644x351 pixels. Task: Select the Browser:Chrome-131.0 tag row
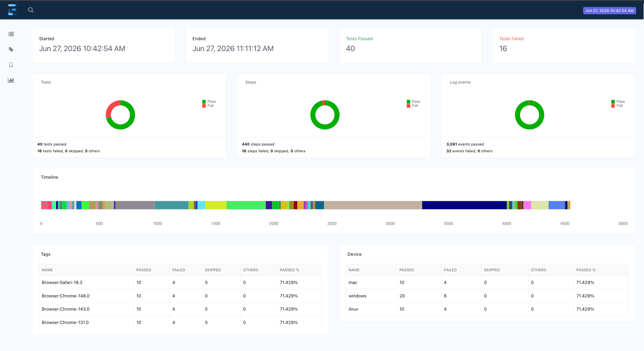coord(180,322)
